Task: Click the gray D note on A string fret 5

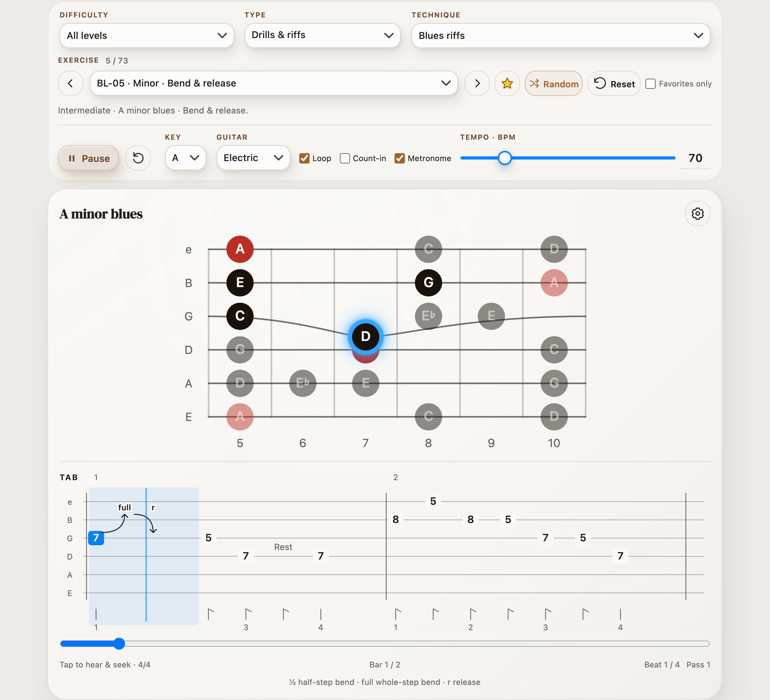Action: point(240,383)
